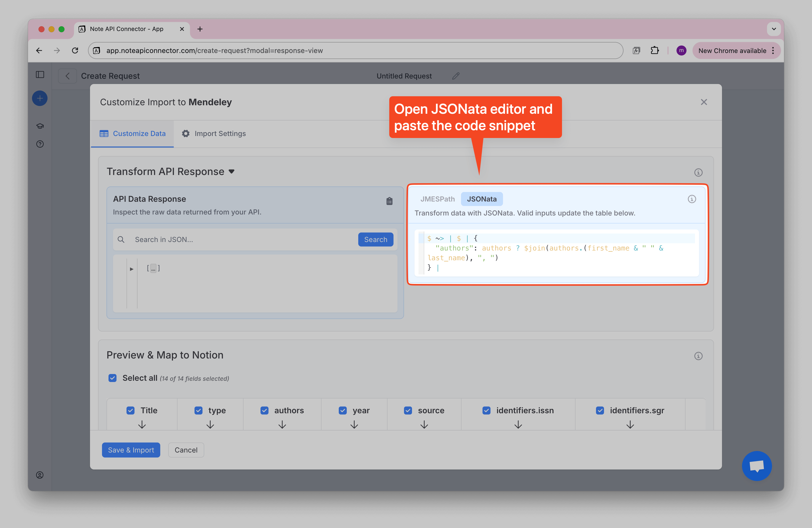Collapse the Transform API Response section
This screenshot has width=812, height=528.
point(231,171)
